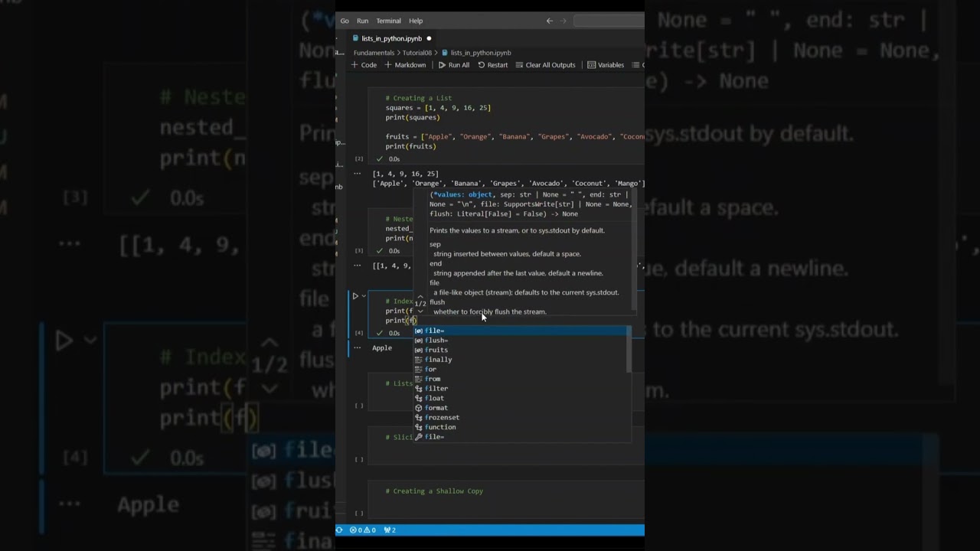980x551 pixels.
Task: Open the Run menu
Action: coord(362,21)
